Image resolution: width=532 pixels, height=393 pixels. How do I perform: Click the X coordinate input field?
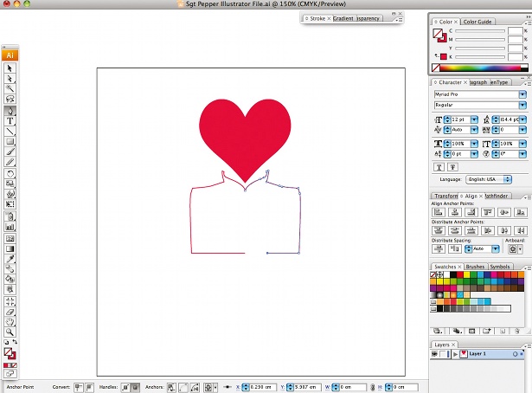tap(261, 387)
